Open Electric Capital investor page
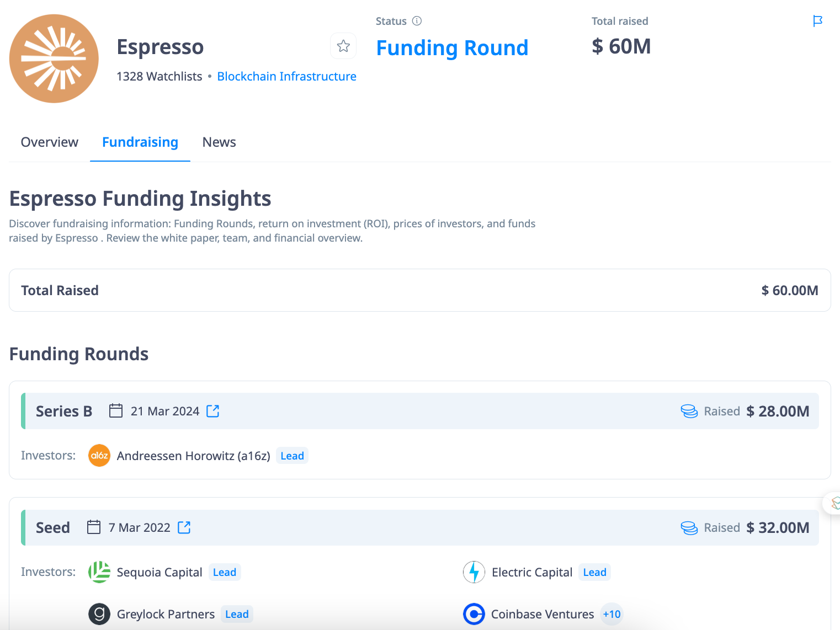The height and width of the screenshot is (630, 840). pyautogui.click(x=532, y=572)
